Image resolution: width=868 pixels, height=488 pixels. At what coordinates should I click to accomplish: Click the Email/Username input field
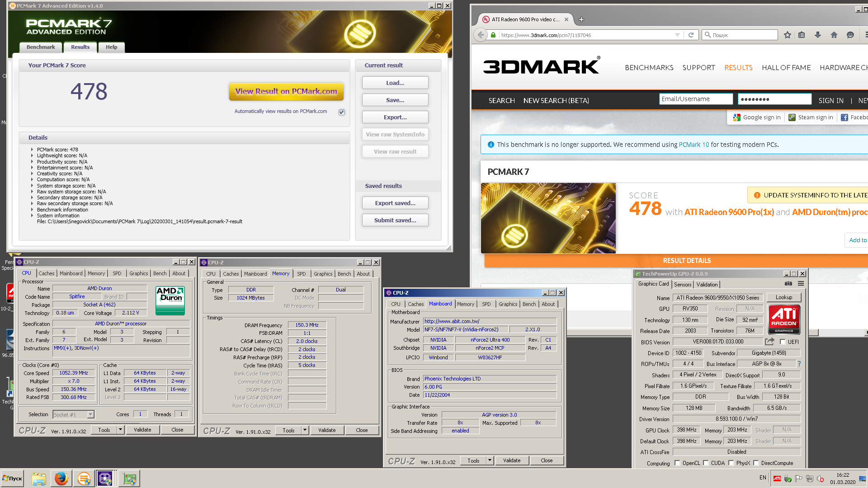click(x=696, y=99)
